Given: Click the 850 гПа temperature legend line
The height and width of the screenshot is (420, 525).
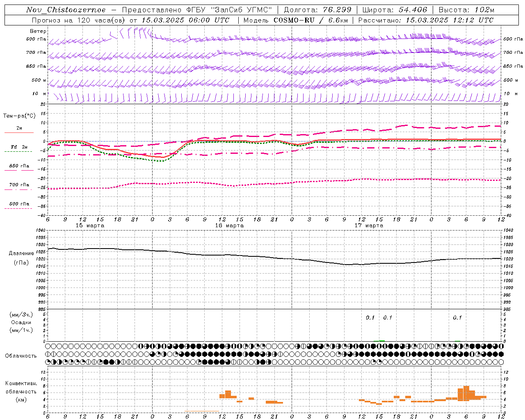Looking at the screenshot, I should (x=19, y=170).
